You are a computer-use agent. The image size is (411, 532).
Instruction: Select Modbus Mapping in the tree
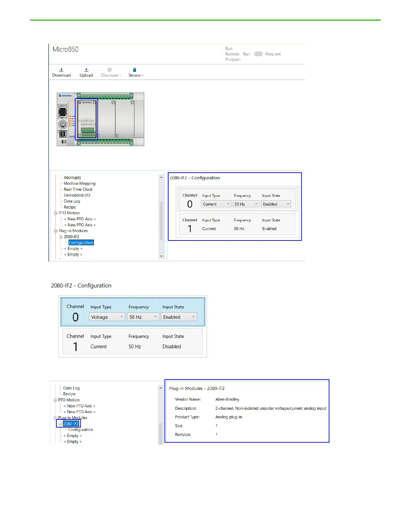click(x=80, y=183)
